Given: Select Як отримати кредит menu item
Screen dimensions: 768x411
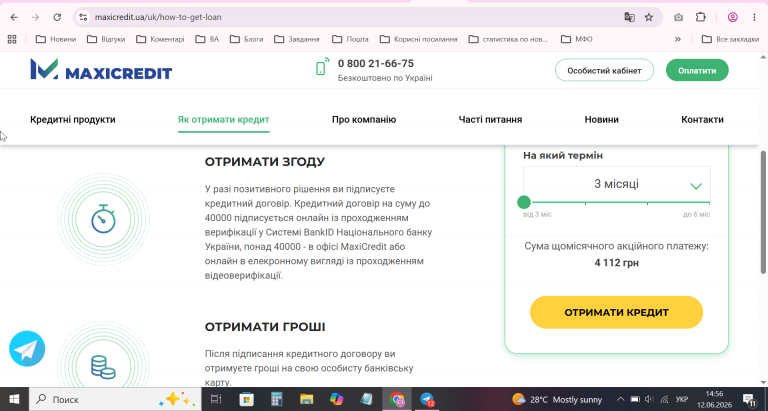Looking at the screenshot, I should [223, 120].
